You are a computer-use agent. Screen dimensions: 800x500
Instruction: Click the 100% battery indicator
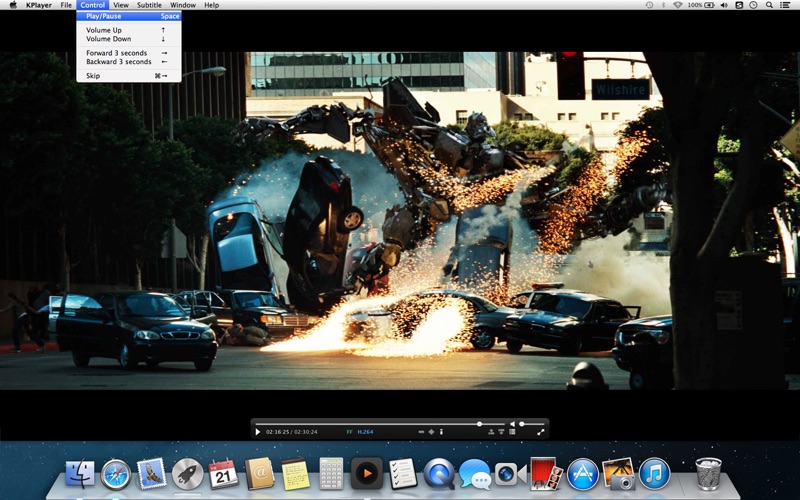[701, 5]
